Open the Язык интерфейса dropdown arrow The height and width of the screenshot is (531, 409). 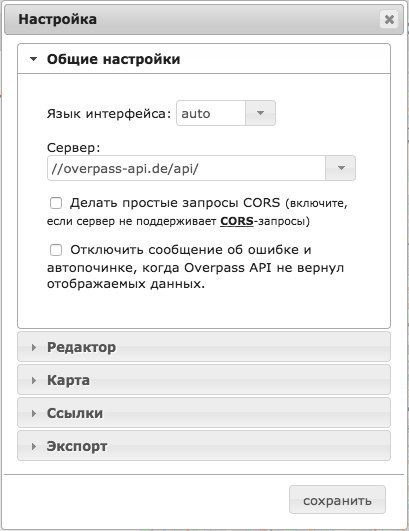(260, 113)
